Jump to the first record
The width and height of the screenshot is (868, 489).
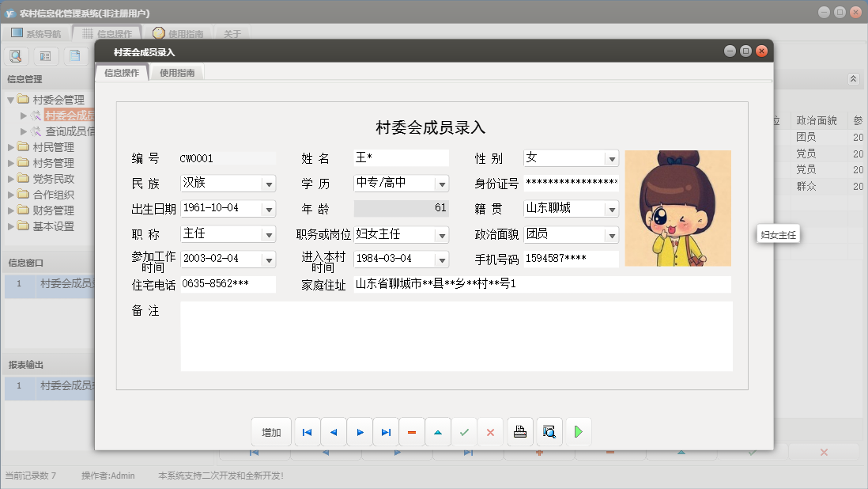[307, 432]
